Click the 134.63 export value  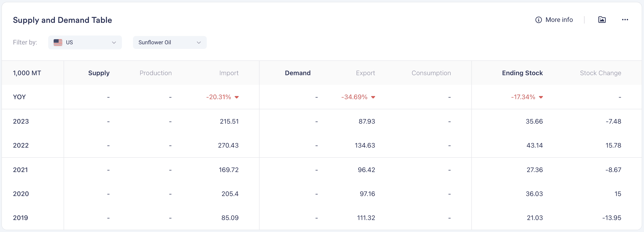pyautogui.click(x=365, y=145)
